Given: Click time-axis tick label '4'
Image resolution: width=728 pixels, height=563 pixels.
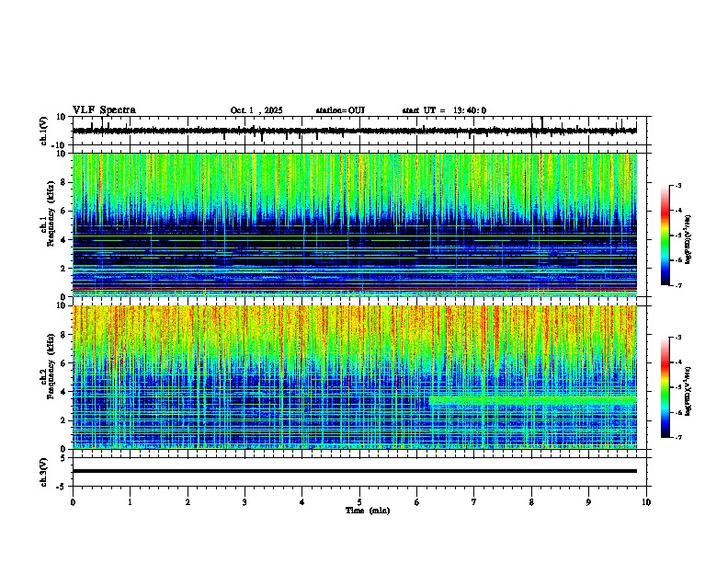Looking at the screenshot, I should [x=302, y=502].
